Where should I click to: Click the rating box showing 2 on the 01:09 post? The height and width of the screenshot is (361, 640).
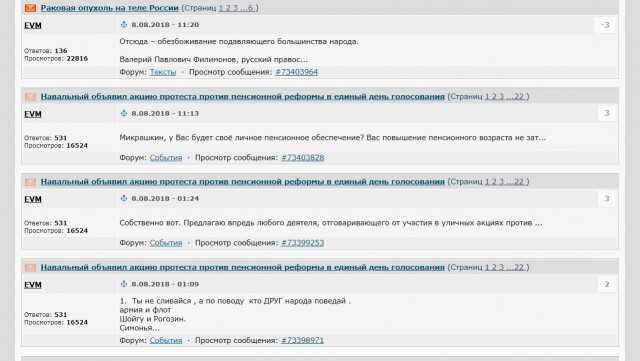(x=607, y=284)
